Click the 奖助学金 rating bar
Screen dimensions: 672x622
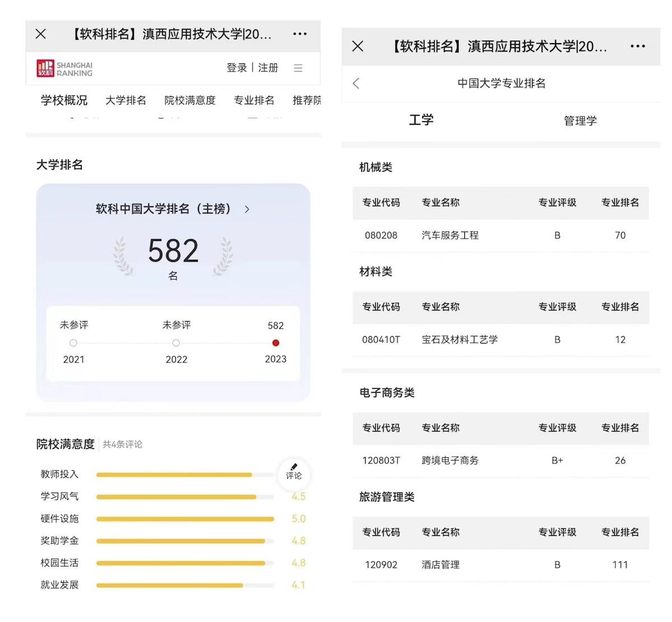point(185,541)
